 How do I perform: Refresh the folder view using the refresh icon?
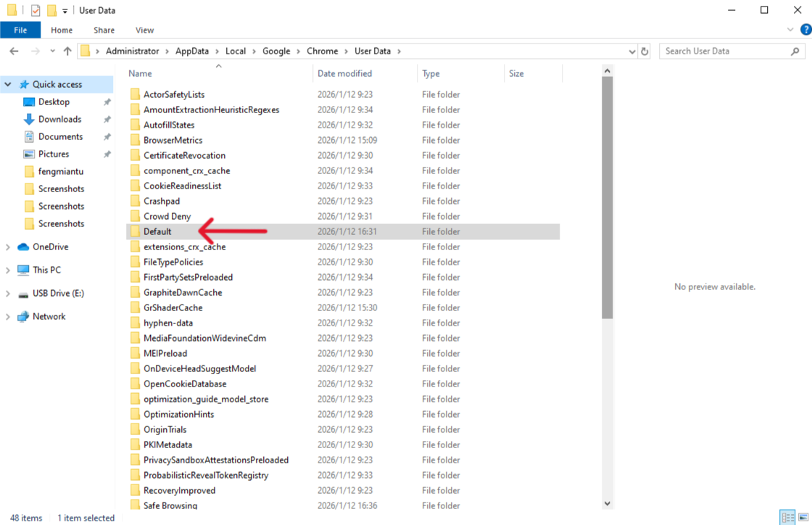click(x=645, y=51)
